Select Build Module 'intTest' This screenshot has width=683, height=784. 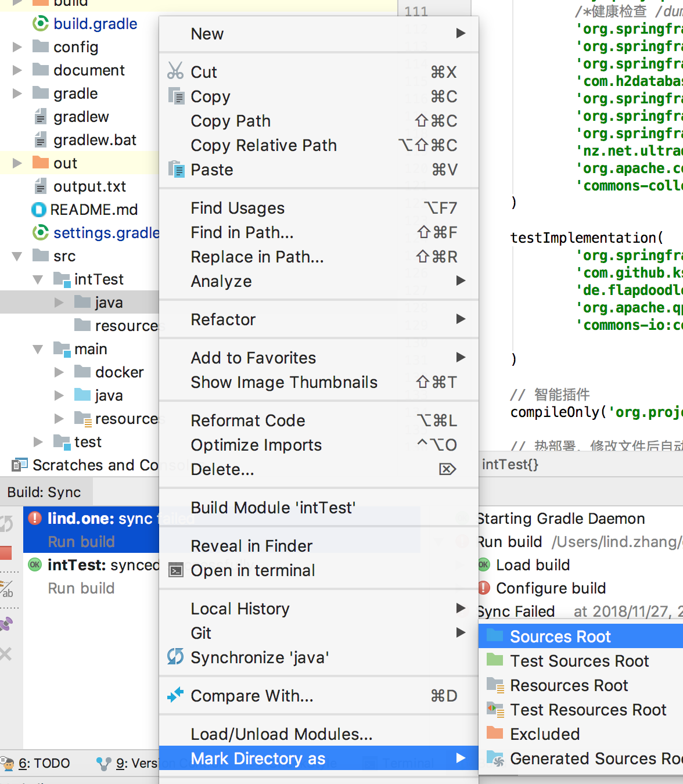coord(319,508)
